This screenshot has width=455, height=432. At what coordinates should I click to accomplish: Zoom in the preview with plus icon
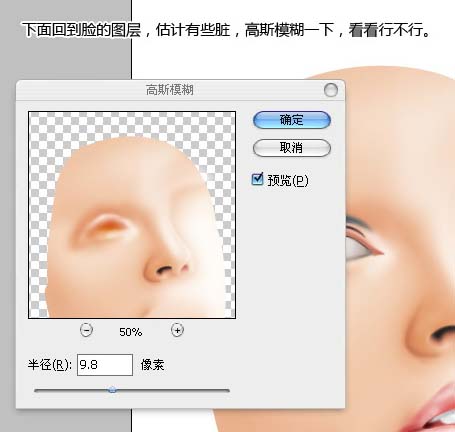(x=177, y=330)
